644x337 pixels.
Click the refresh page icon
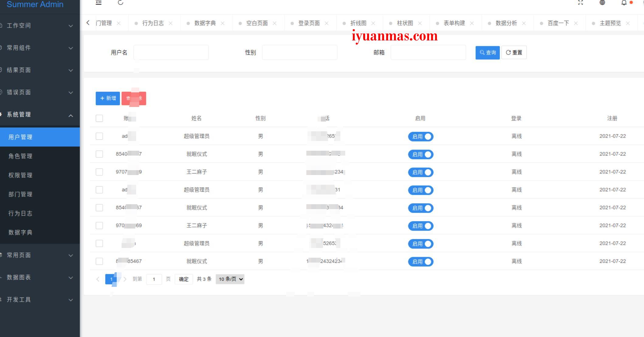coord(120,2)
